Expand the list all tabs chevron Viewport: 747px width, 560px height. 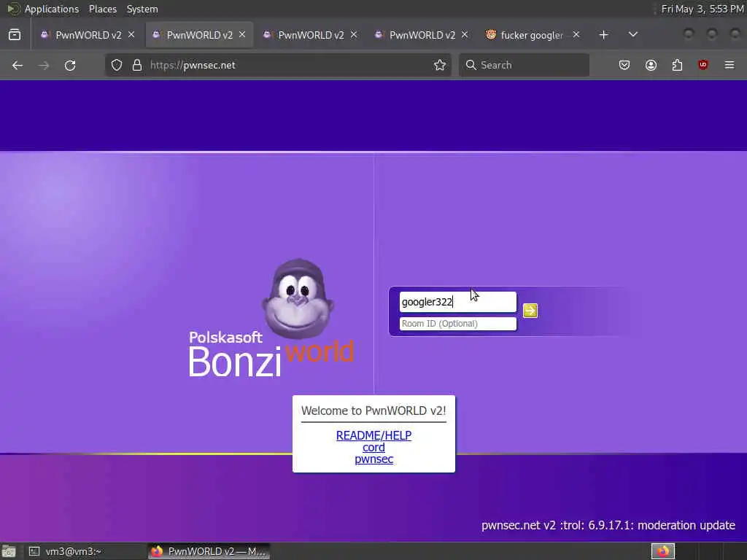pos(632,35)
